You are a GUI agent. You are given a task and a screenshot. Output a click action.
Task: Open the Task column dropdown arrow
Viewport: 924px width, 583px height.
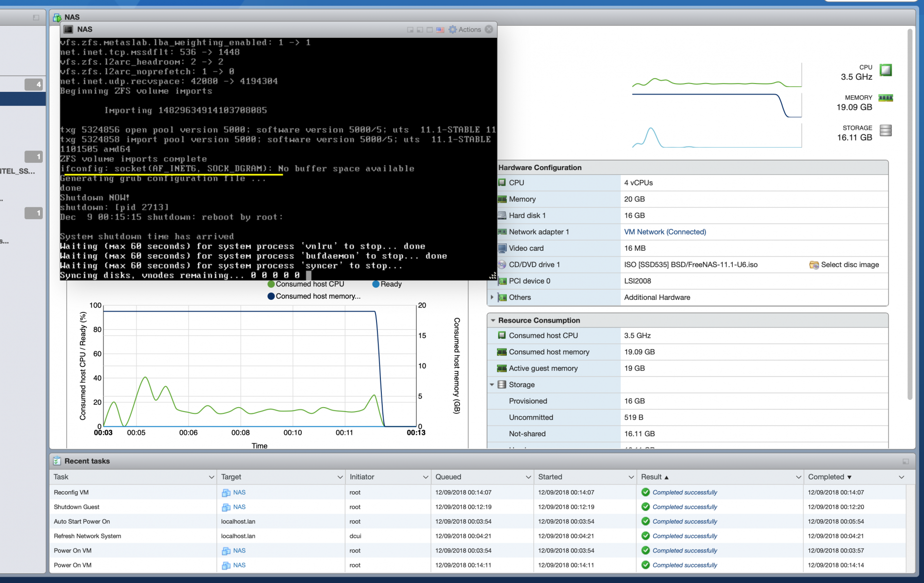coord(211,477)
